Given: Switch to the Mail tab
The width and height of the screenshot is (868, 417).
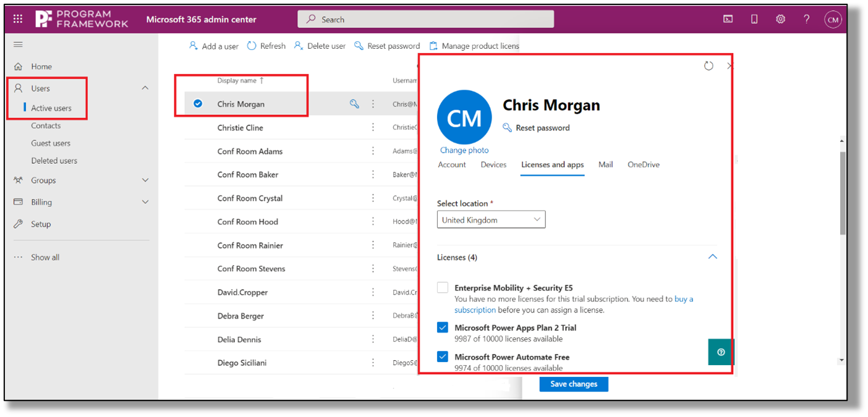Looking at the screenshot, I should [x=606, y=165].
